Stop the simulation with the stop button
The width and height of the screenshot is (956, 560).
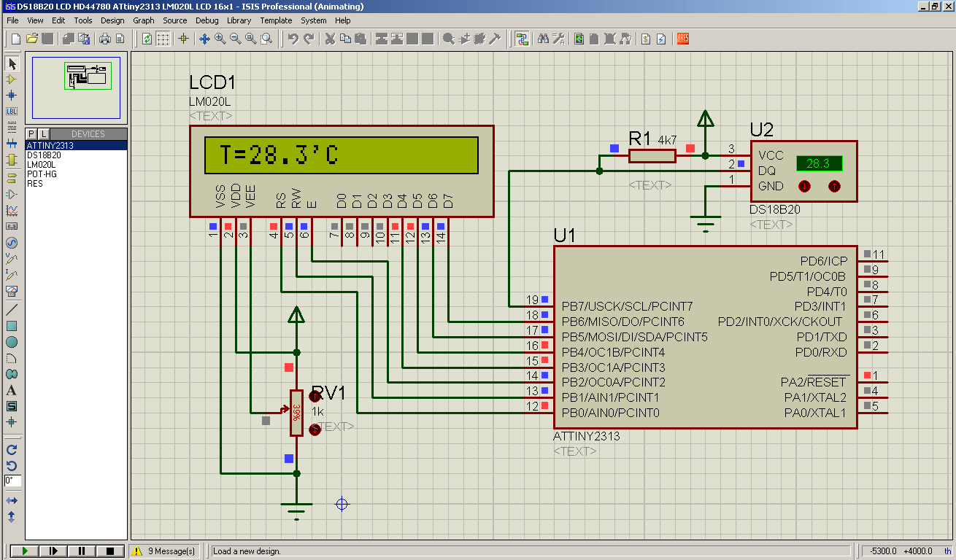110,551
